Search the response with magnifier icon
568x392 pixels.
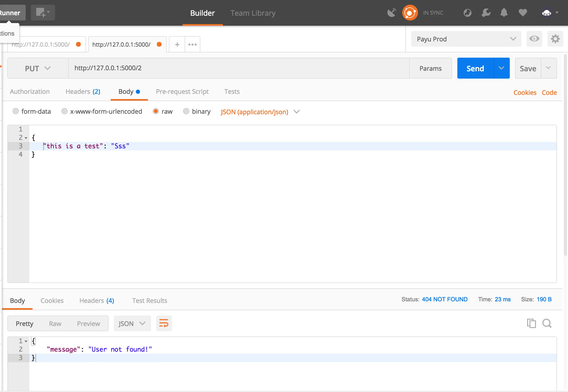pos(547,323)
